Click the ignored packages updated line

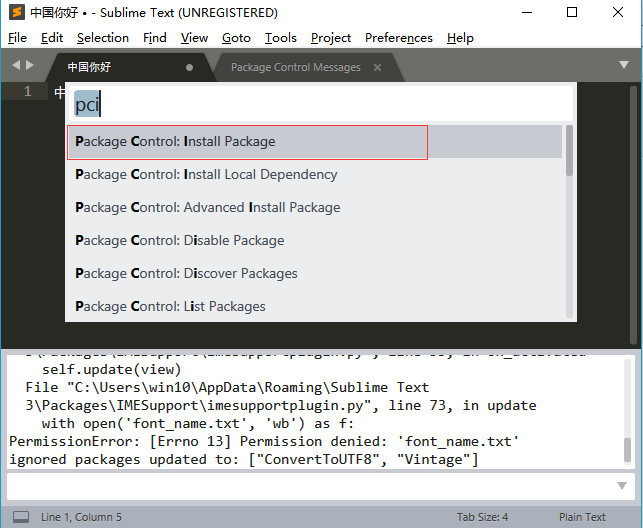(x=244, y=460)
